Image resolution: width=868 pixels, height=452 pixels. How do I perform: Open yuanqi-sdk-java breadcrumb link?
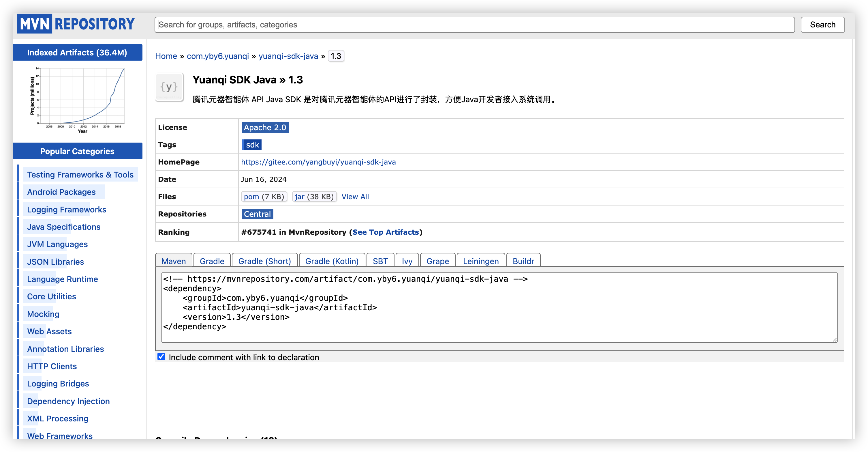point(288,56)
